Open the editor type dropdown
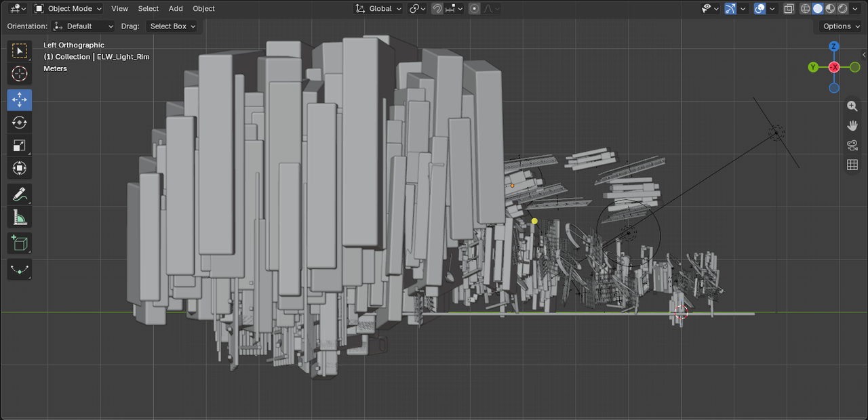Viewport: 868px width, 420px height. (19, 9)
